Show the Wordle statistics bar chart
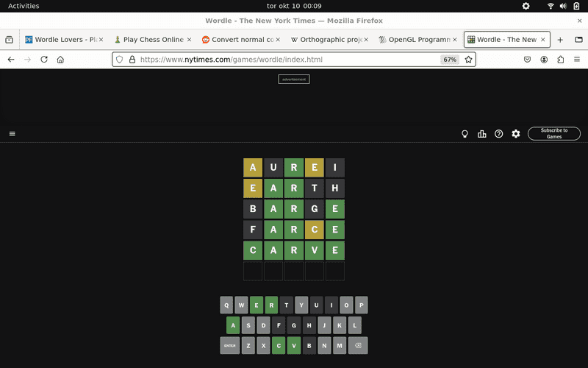588x368 pixels. coord(482,134)
